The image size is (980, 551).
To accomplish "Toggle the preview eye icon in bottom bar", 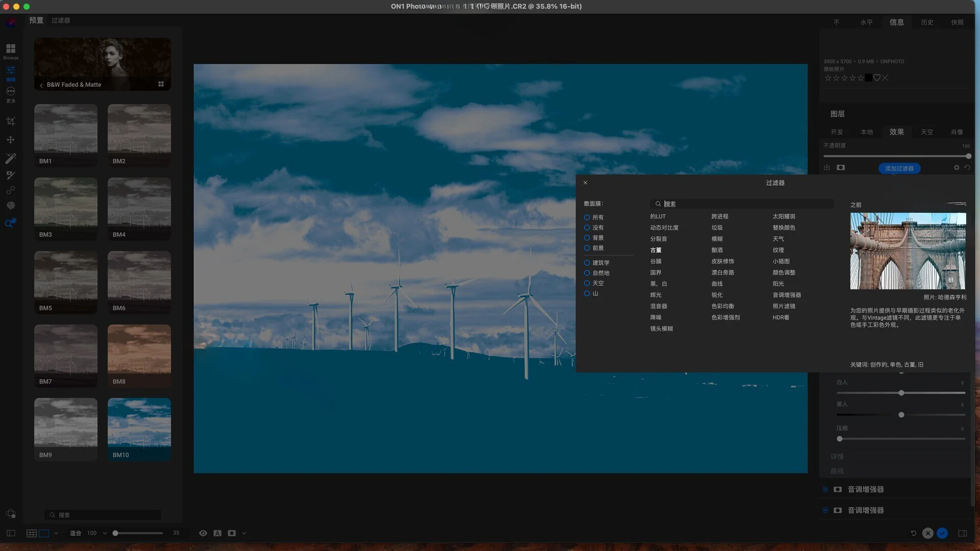I will click(203, 533).
